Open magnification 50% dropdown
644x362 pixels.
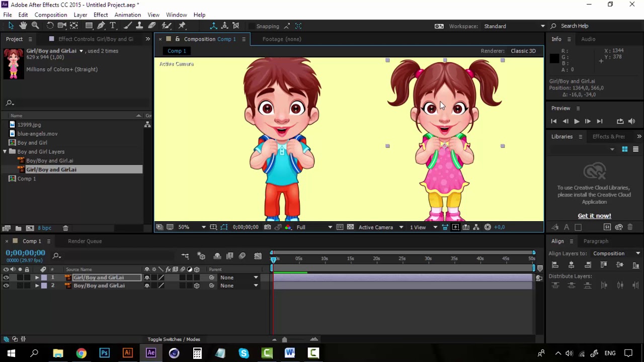click(x=192, y=227)
